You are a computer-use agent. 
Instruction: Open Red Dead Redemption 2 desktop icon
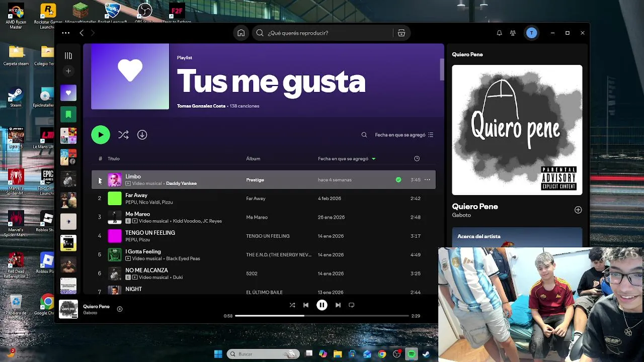(16, 265)
